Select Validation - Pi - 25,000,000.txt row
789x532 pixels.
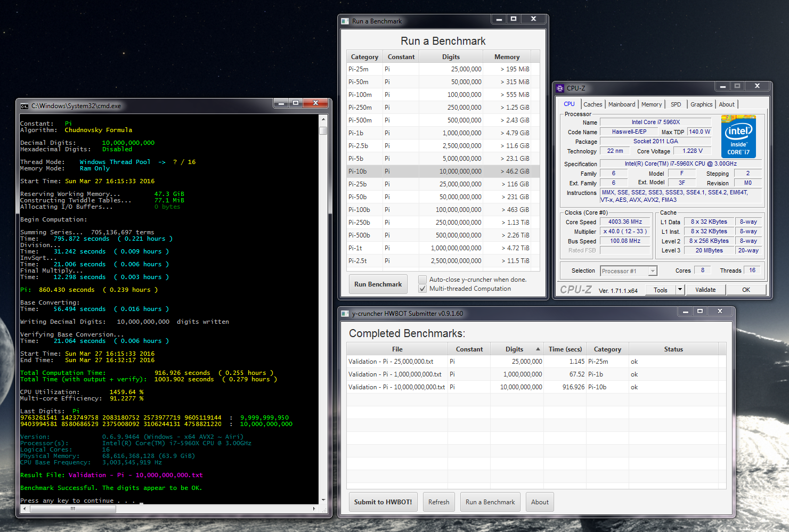[x=536, y=362]
